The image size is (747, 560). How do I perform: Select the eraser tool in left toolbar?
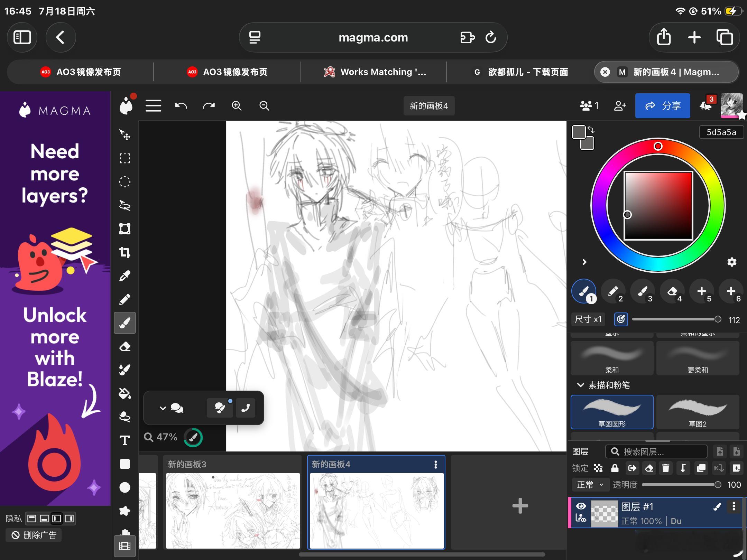pos(125,346)
